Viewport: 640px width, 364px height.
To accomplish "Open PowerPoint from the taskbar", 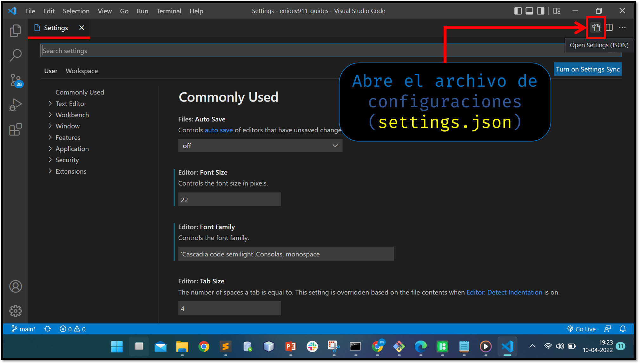I will click(290, 347).
